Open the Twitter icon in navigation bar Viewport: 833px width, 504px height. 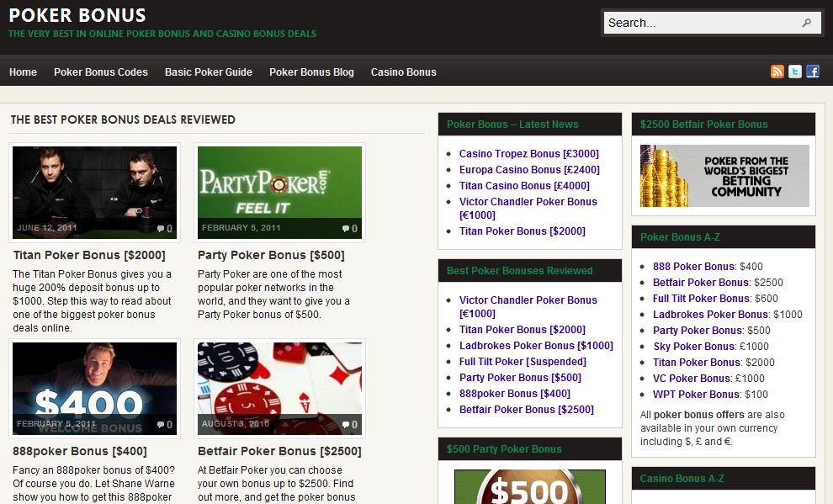pyautogui.click(x=795, y=72)
